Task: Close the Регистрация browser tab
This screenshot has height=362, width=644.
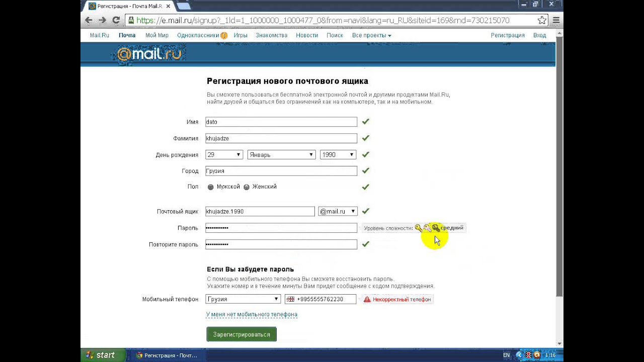Action: tap(168, 6)
